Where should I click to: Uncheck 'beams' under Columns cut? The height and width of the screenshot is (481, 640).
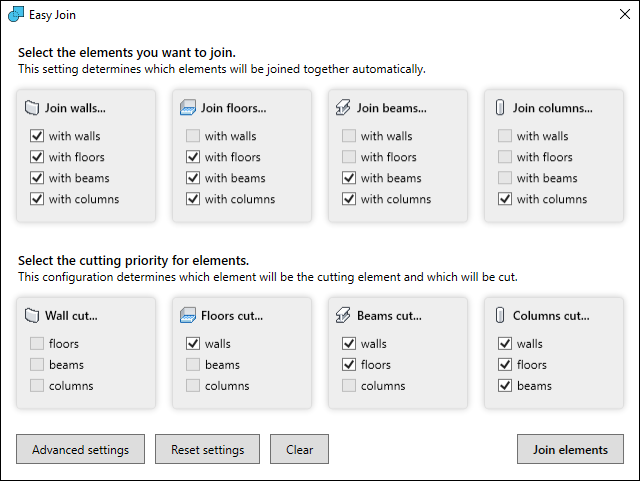(x=505, y=386)
